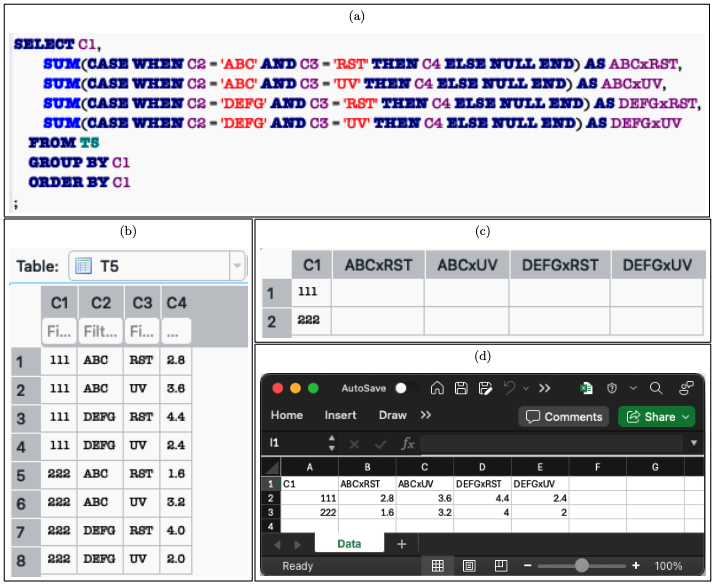Click Ready status in Excel status bar
The width and height of the screenshot is (717, 586).
point(298,566)
